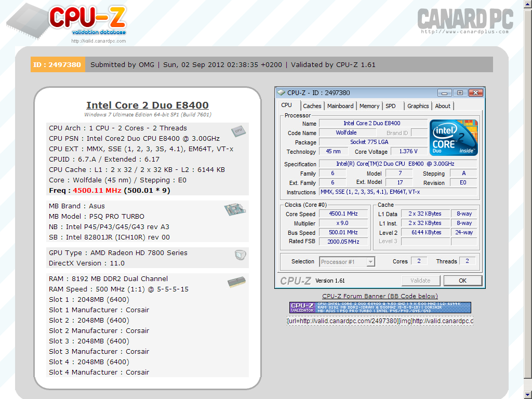Click the monitor icon beside GPU Type
The image size is (532, 399).
tap(240, 255)
